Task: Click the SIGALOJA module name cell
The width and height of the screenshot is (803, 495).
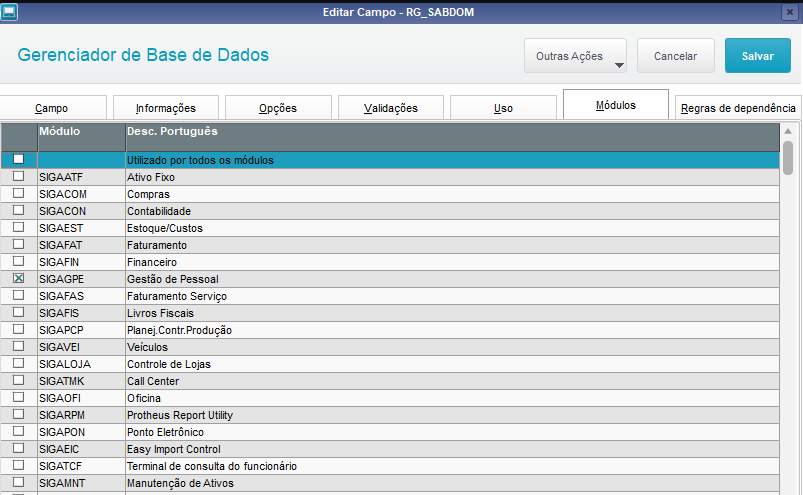Action: [81, 364]
